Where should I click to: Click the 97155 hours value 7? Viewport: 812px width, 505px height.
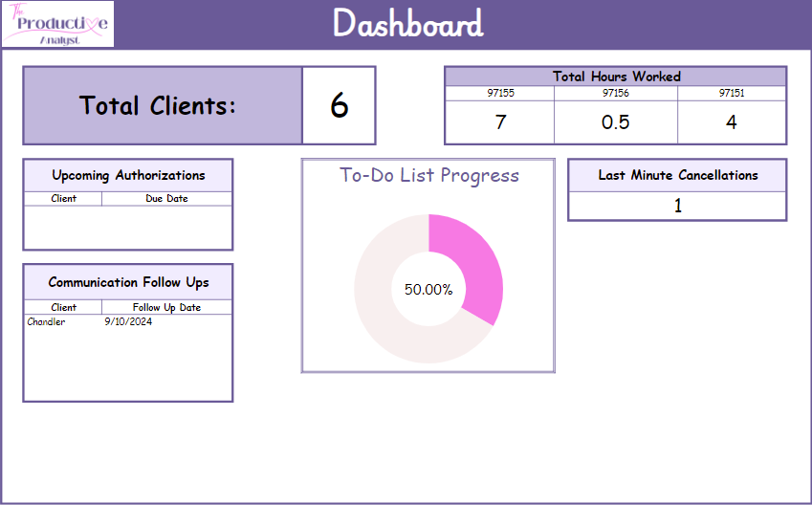pos(500,122)
